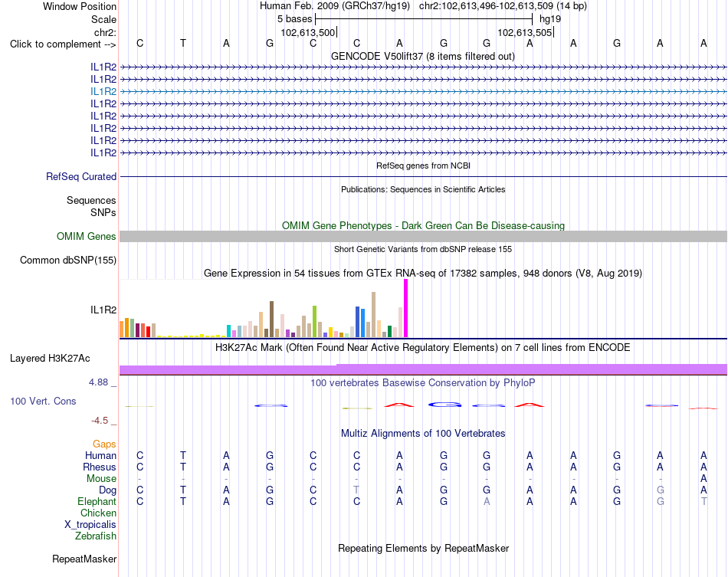Click the Mouse alignment row label
The height and width of the screenshot is (577, 728).
pyautogui.click(x=101, y=479)
